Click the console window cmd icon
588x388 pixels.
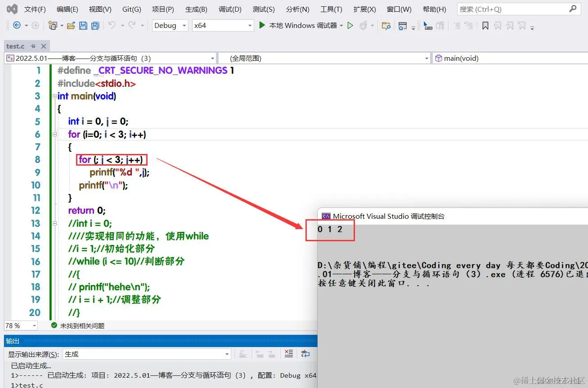coord(326,216)
